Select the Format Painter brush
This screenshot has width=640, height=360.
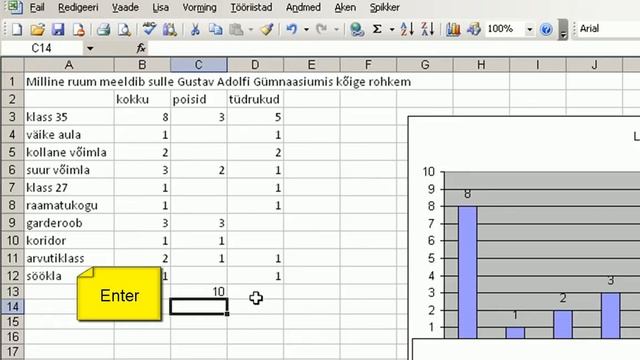pyautogui.click(x=267, y=29)
